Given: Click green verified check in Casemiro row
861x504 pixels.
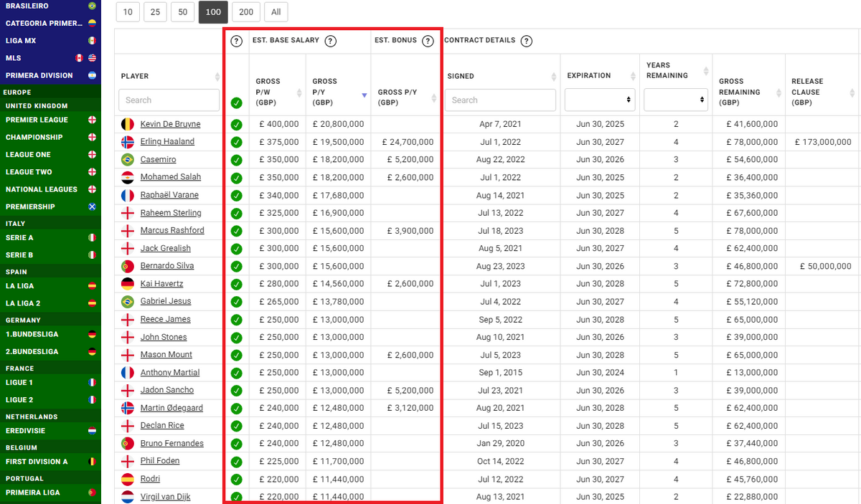Looking at the screenshot, I should pyautogui.click(x=236, y=160).
